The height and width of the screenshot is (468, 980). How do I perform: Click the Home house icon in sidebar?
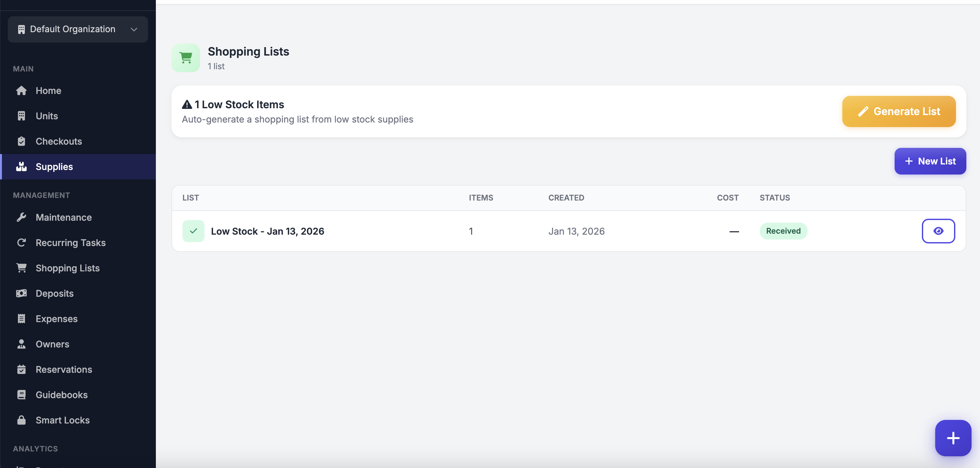[x=21, y=91]
